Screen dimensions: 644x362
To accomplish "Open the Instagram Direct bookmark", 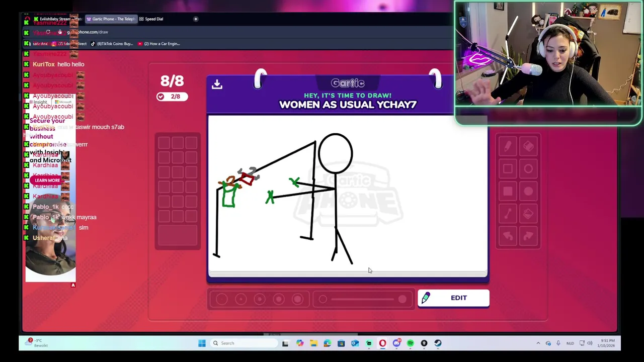I will click(x=69, y=44).
